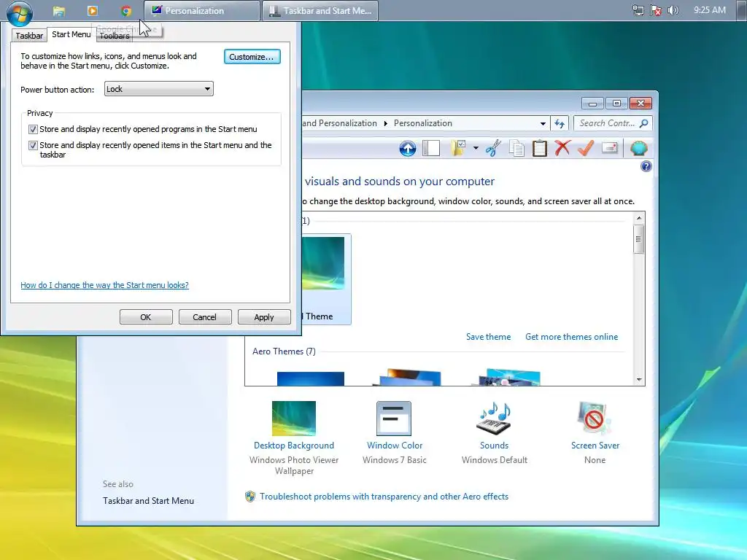Click the themes list scrollbar thumb
Screen dimensions: 747x560
639,239
